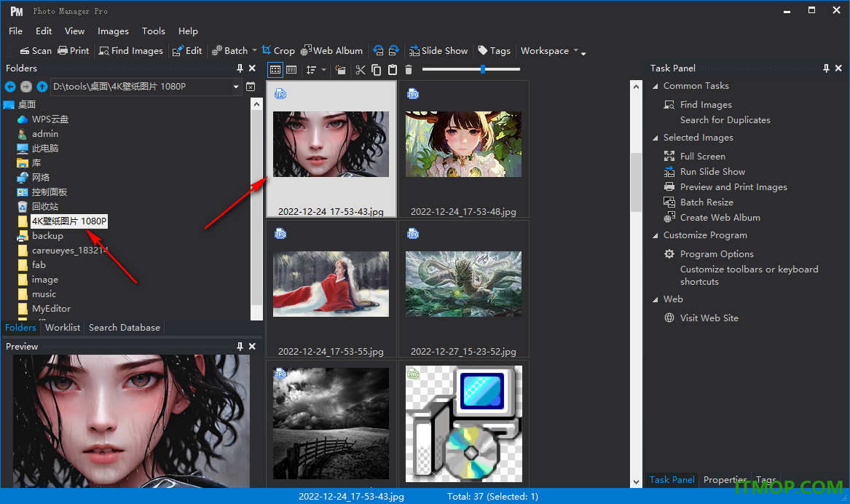Go forward in folder navigation
This screenshot has width=850, height=504.
tap(26, 86)
